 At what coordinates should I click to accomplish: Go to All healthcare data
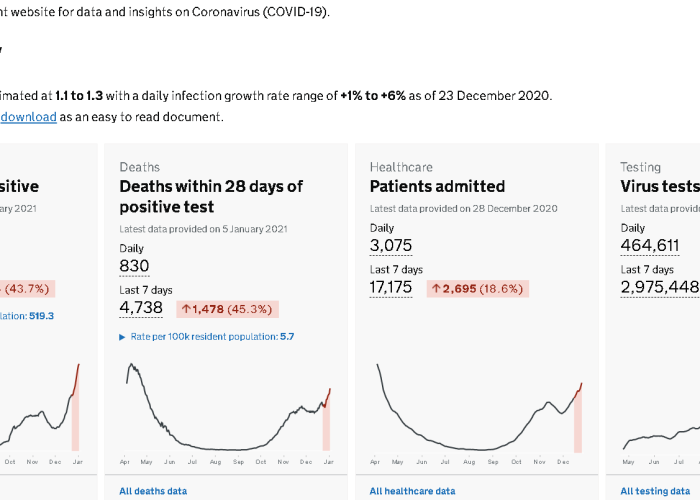click(412, 491)
